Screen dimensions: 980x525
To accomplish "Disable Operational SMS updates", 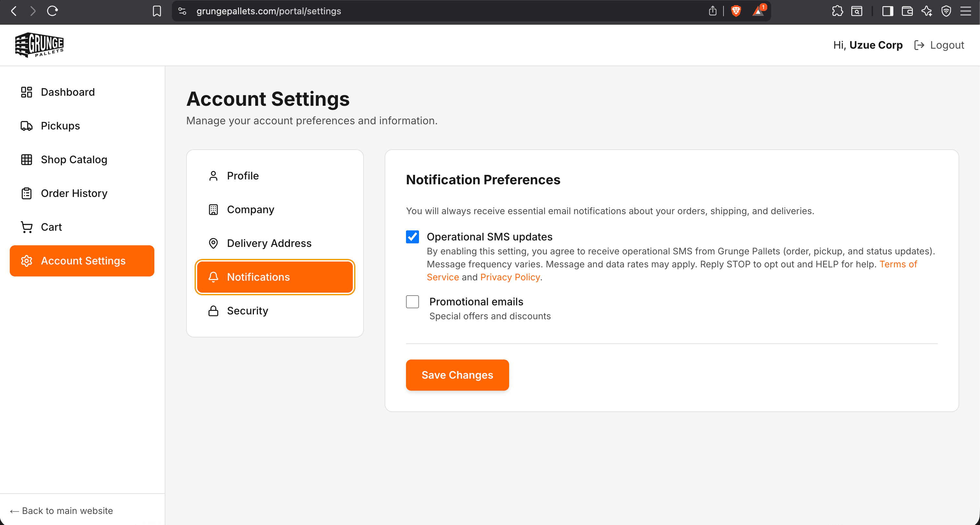I will tap(412, 237).
